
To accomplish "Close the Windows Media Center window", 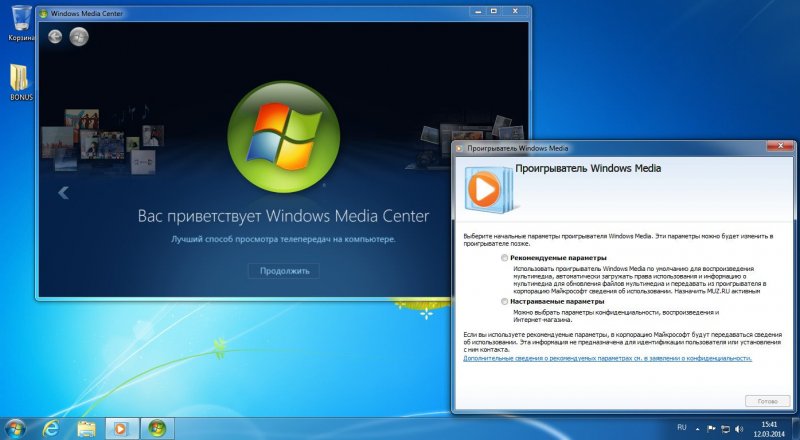I will (x=515, y=11).
